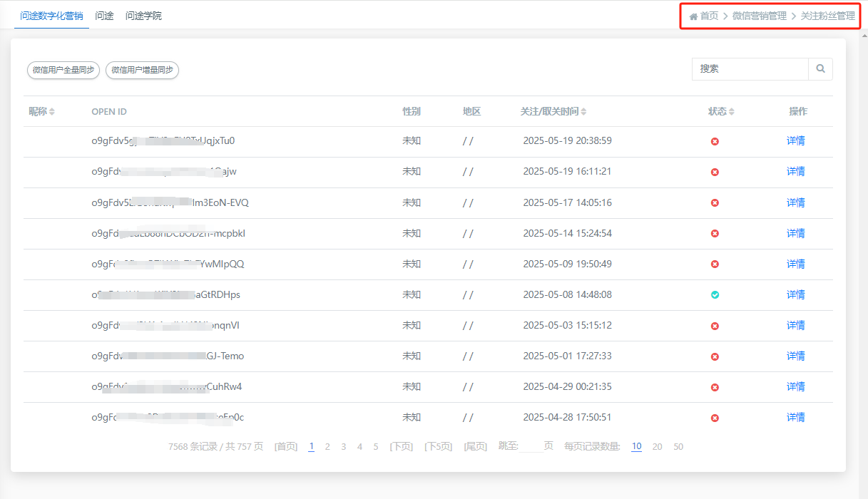Image resolution: width=868 pixels, height=499 pixels.
Task: Click the 性别 column header
Action: 412,112
